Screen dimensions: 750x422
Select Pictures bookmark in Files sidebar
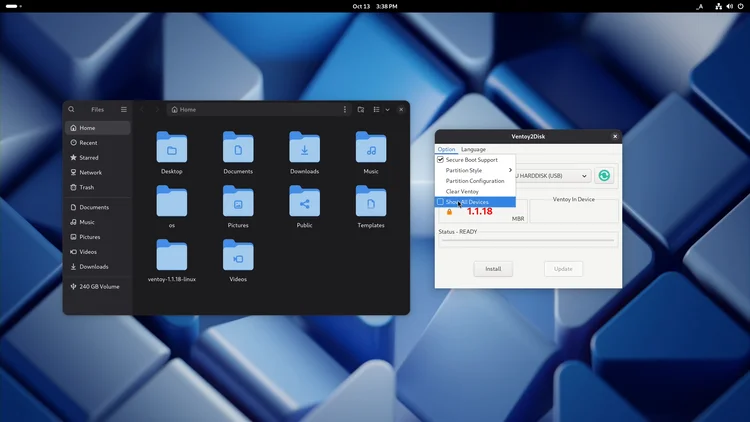[98, 237]
